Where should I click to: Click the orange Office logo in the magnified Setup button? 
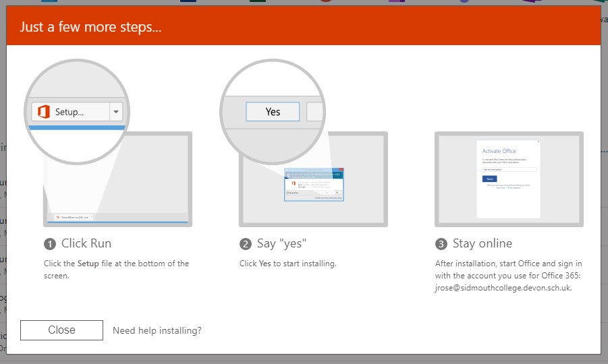click(x=44, y=112)
